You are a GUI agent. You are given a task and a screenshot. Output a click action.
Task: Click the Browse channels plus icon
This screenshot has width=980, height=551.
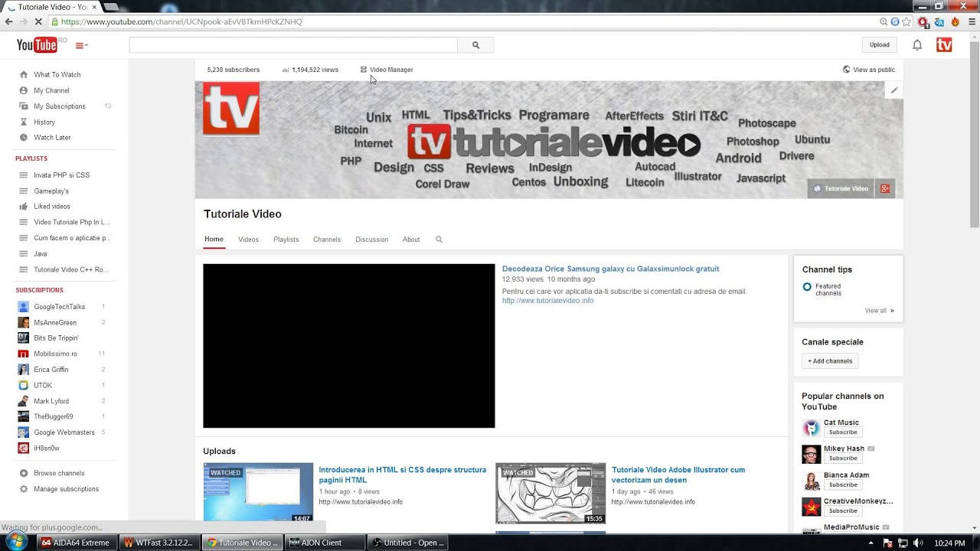coord(24,473)
